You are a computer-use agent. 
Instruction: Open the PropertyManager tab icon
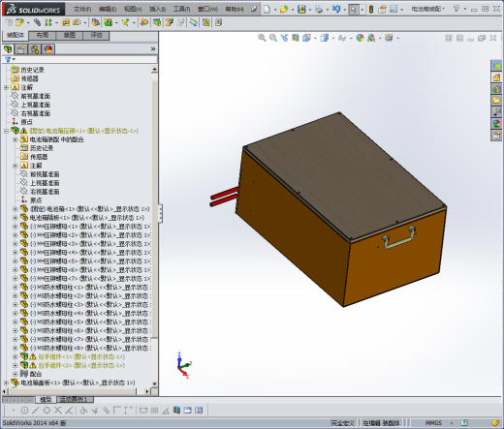(21, 49)
